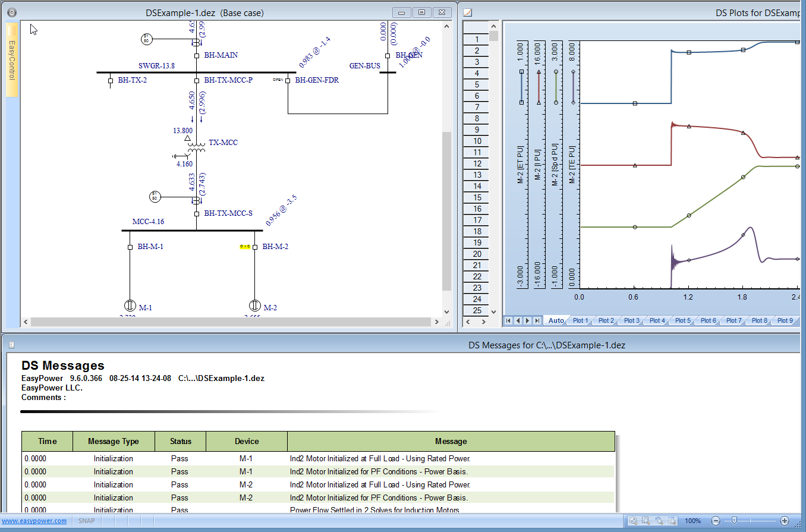
Task: Click the zoom out minus button
Action: pyautogui.click(x=716, y=521)
